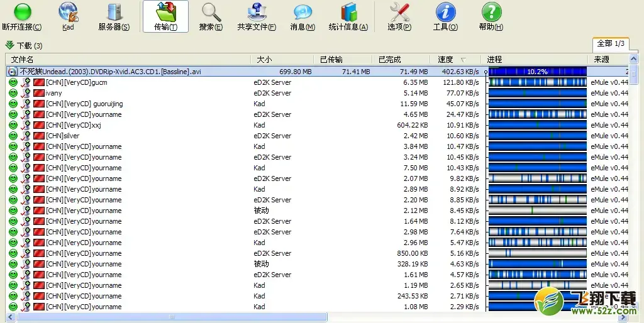Click the 699.80 MB size value
The image size is (644, 323).
tap(296, 72)
